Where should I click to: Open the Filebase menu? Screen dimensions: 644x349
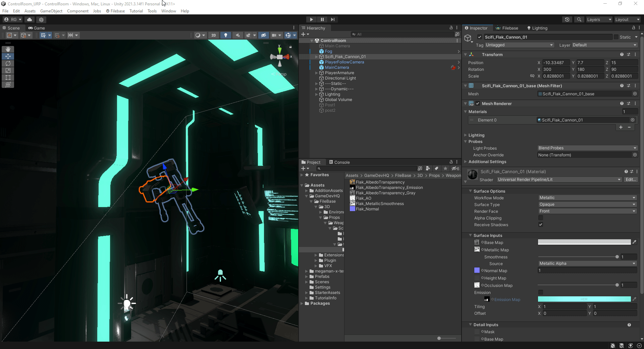click(115, 11)
